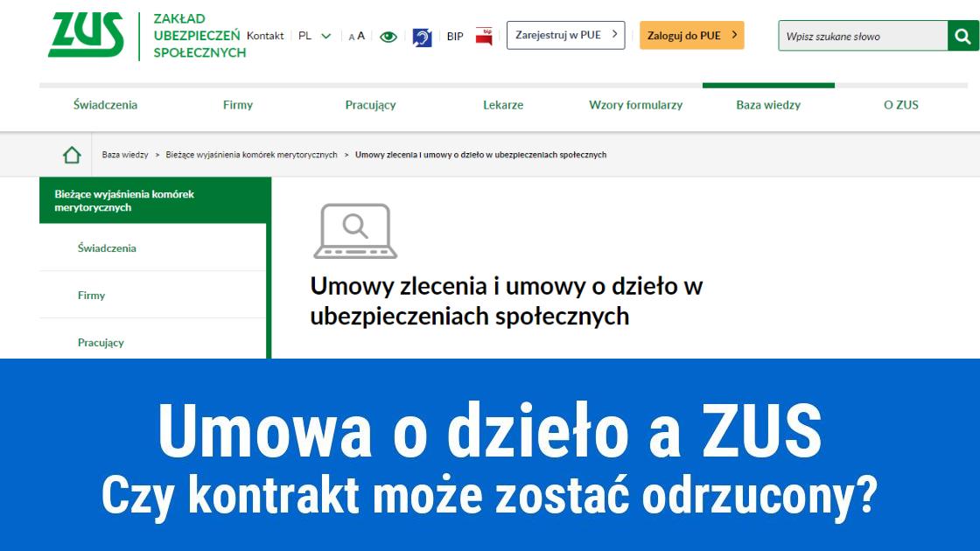The height and width of the screenshot is (551, 980).
Task: Click the ZUS logo
Action: pyautogui.click(x=86, y=36)
